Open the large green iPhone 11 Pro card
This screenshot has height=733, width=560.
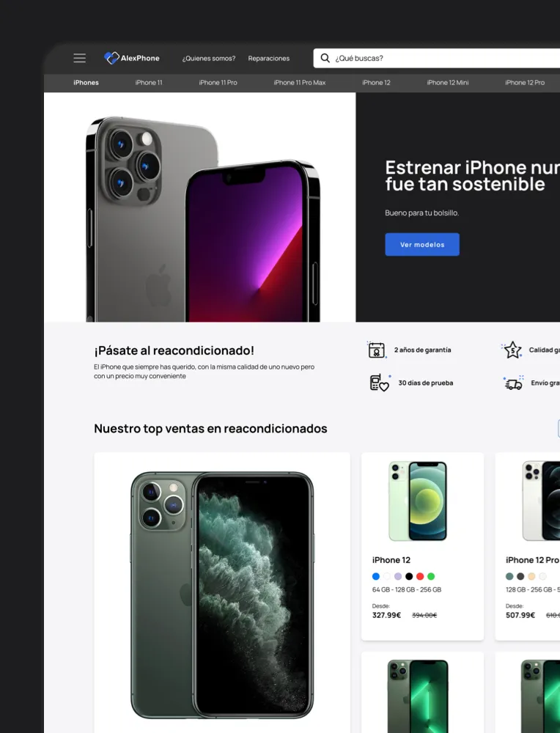tap(222, 593)
